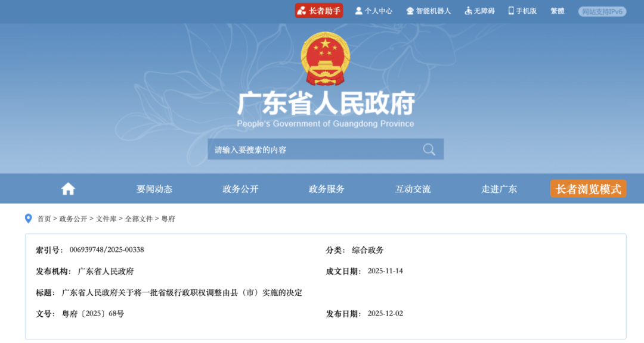Image resolution: width=644 pixels, height=343 pixels.
Task: Open 文件库 from the breadcrumb trail
Action: [107, 219]
